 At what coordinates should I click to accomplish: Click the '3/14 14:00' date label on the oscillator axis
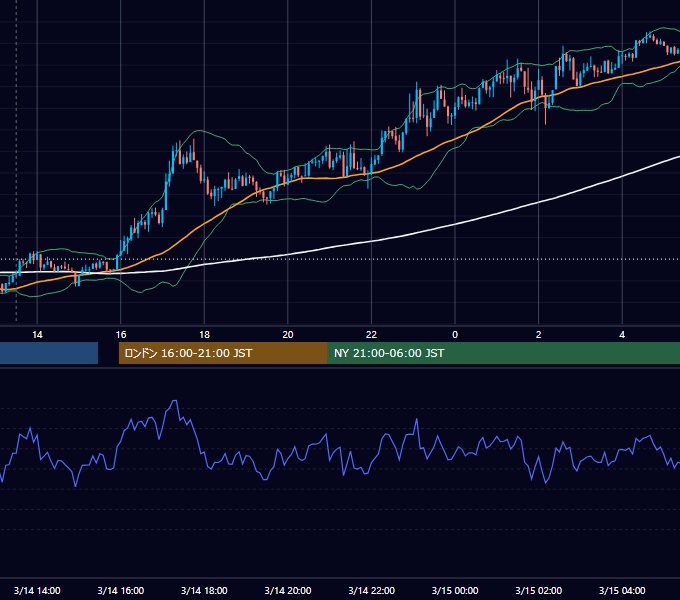[37, 590]
